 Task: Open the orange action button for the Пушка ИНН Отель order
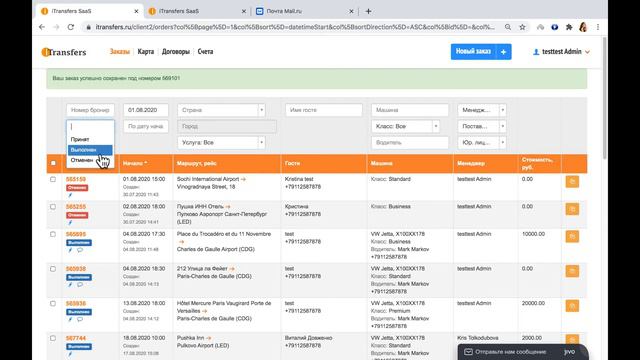tap(572, 209)
